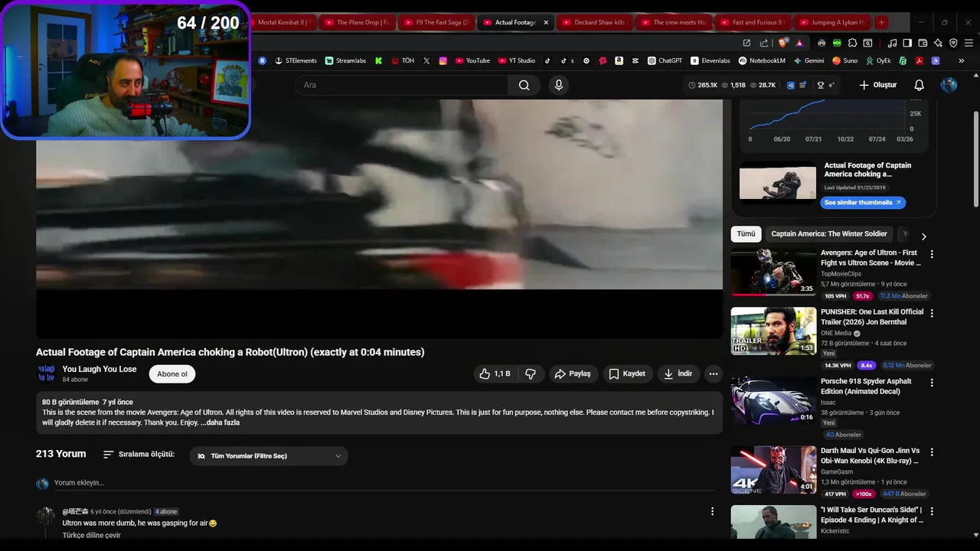Click the Ara search field
Viewport: 980px width, 551px height.
[401, 85]
